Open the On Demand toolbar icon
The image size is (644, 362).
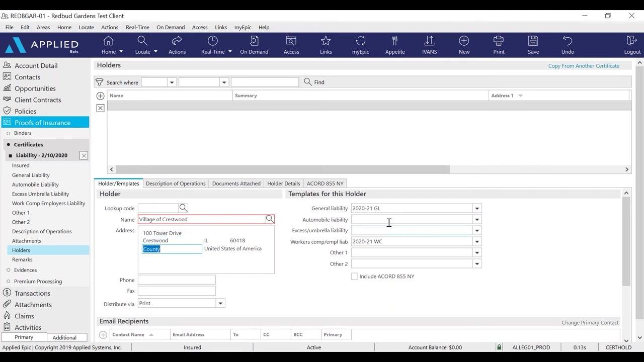(x=254, y=41)
